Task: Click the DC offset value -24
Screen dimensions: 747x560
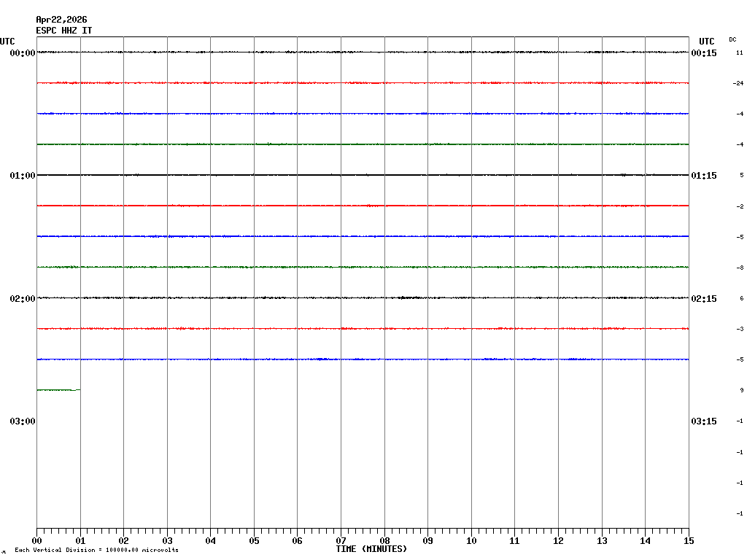Action: [738, 83]
